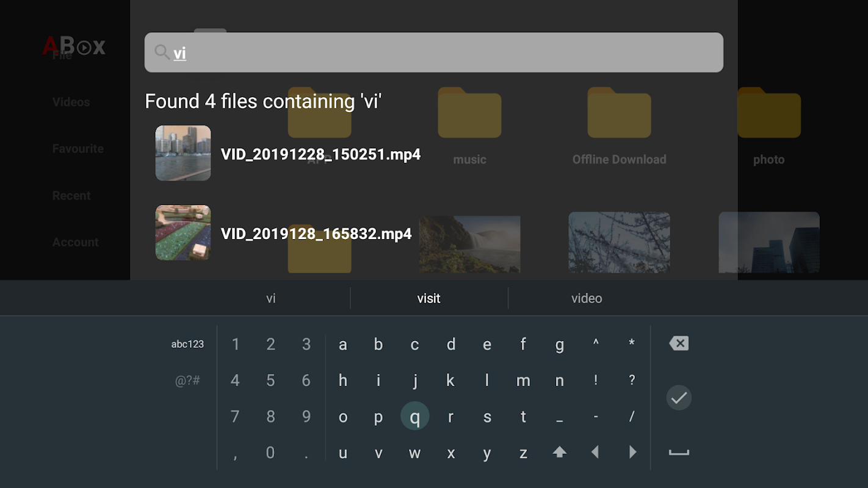Tap the letter d key
This screenshot has height=488, width=868.
coord(451,345)
